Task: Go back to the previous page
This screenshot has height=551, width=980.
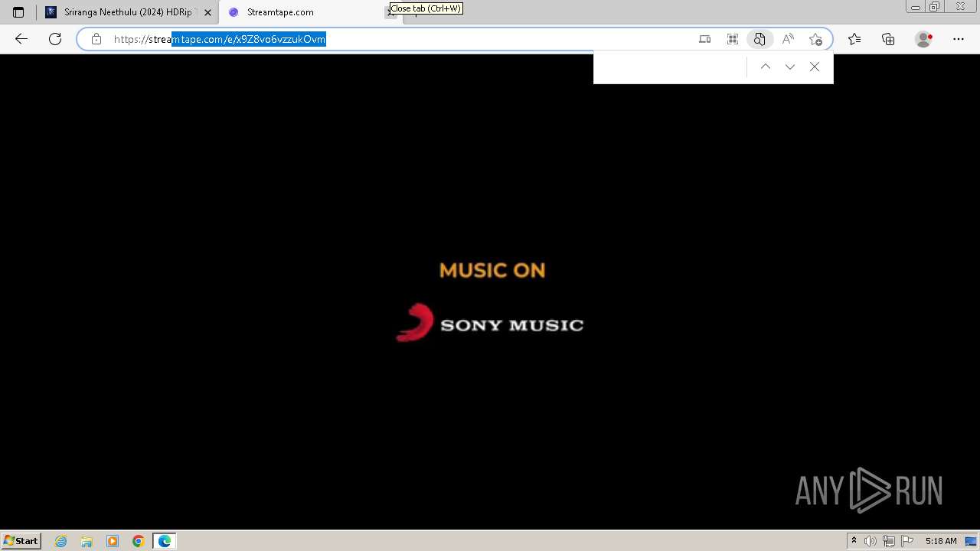Action: coord(21,39)
